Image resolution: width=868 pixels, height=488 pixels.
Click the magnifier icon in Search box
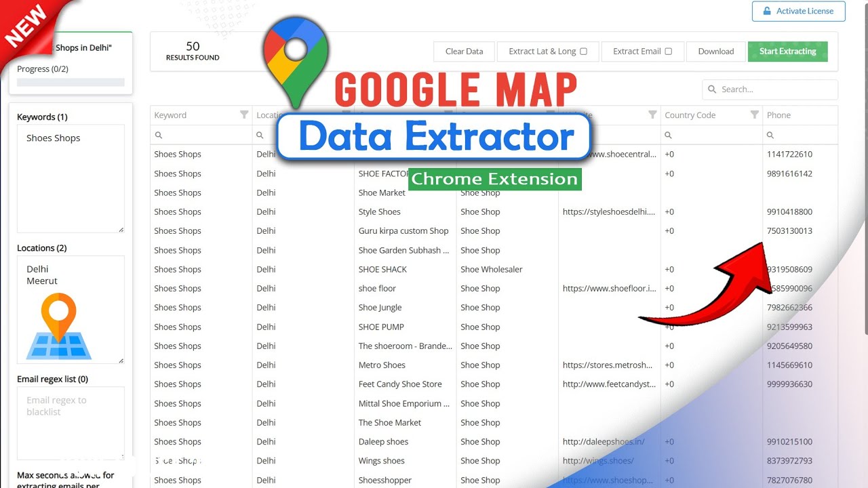pyautogui.click(x=712, y=89)
